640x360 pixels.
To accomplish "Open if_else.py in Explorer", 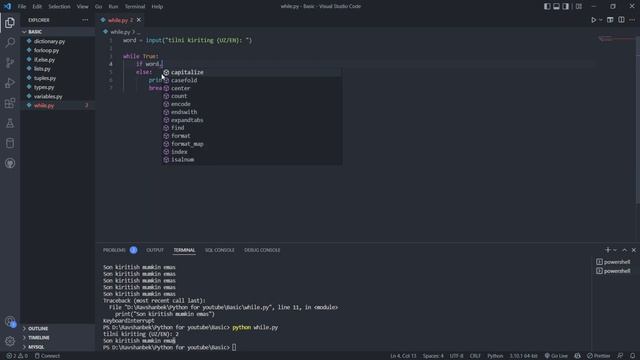I will [58, 60].
